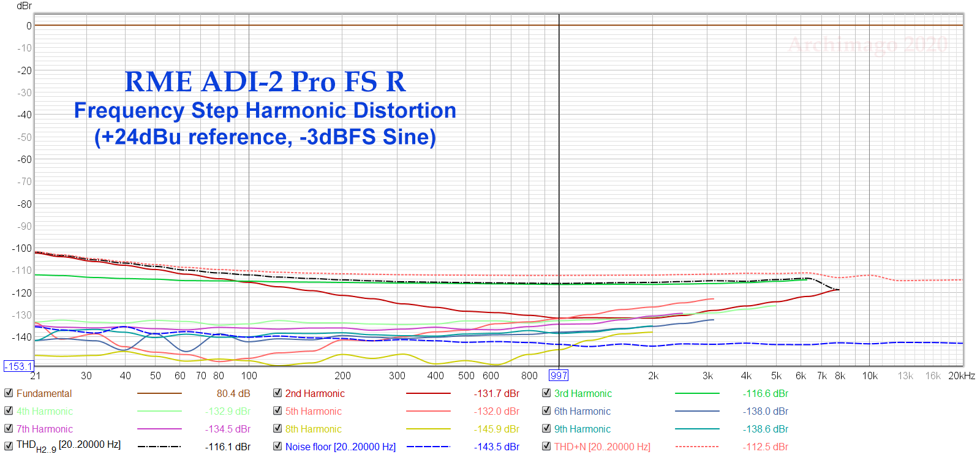Click the Noise floor [20..20000 Hz] label

(x=341, y=447)
